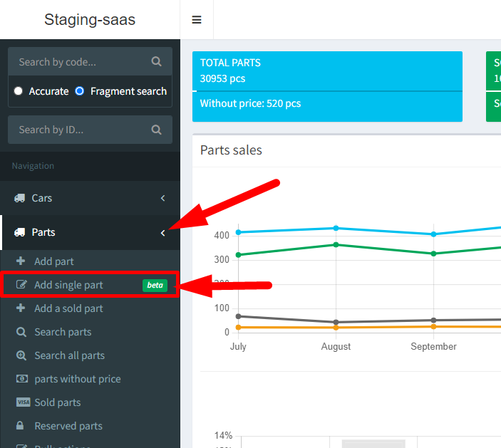Click the edit icon beside Add single part
Image resolution: width=501 pixels, height=448 pixels.
[x=21, y=285]
